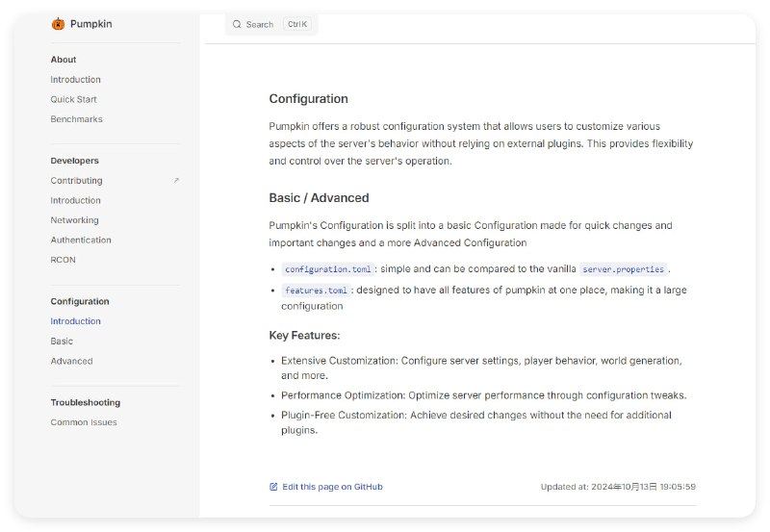Click the Pumpkin logo icon
The image size is (770, 532).
pyautogui.click(x=58, y=24)
